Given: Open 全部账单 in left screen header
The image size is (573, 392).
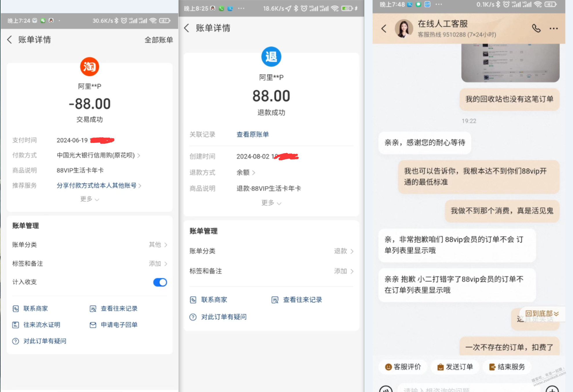Looking at the screenshot, I should 159,40.
